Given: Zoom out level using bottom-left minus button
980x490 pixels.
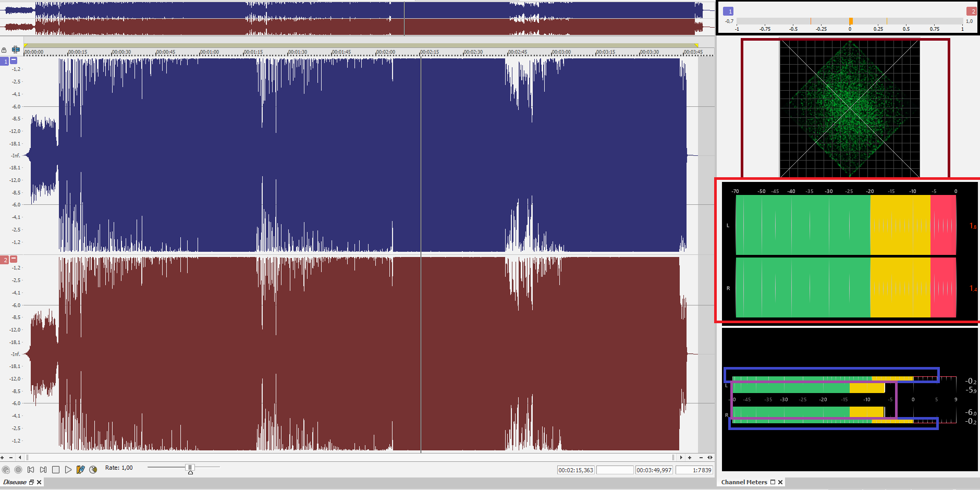Looking at the screenshot, I should [11, 458].
